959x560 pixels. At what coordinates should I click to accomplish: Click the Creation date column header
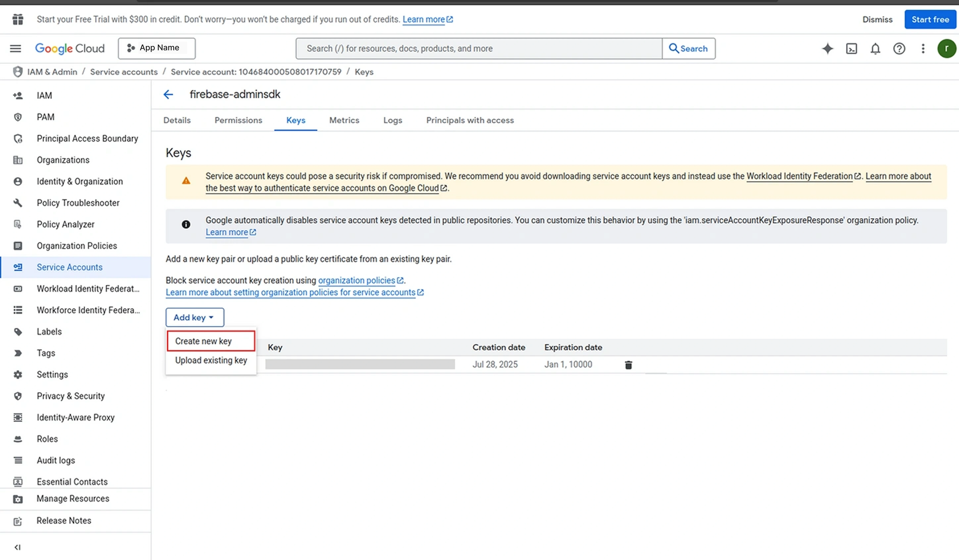tap(499, 347)
